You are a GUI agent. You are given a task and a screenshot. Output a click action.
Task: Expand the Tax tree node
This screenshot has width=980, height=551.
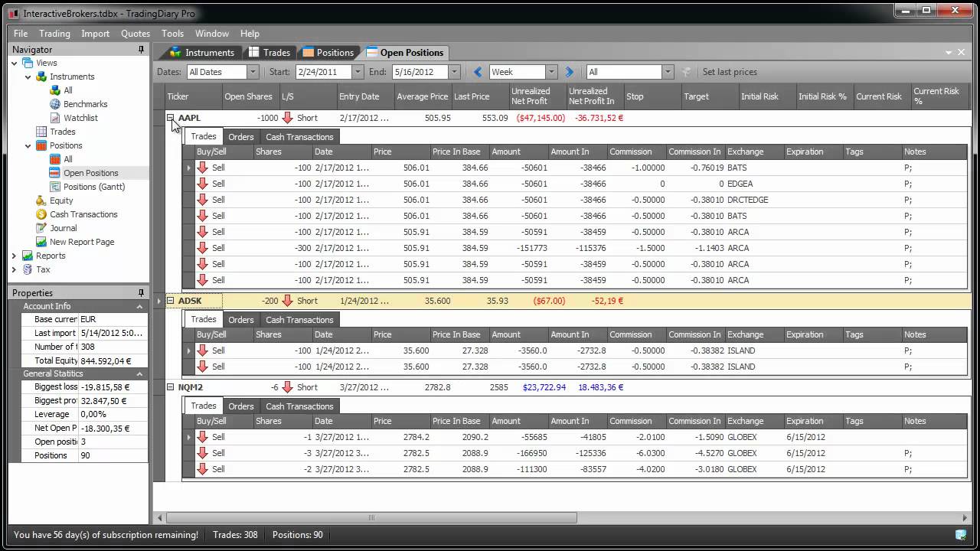click(15, 269)
